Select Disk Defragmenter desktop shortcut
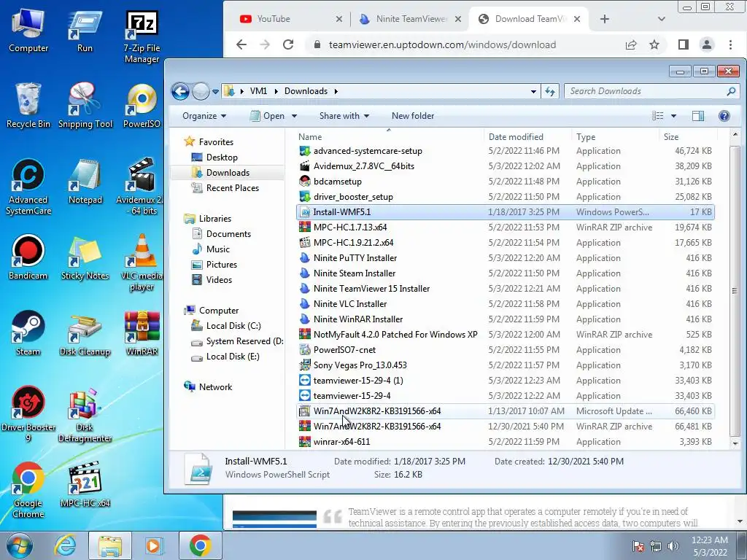This screenshot has width=747, height=560. pyautogui.click(x=85, y=414)
